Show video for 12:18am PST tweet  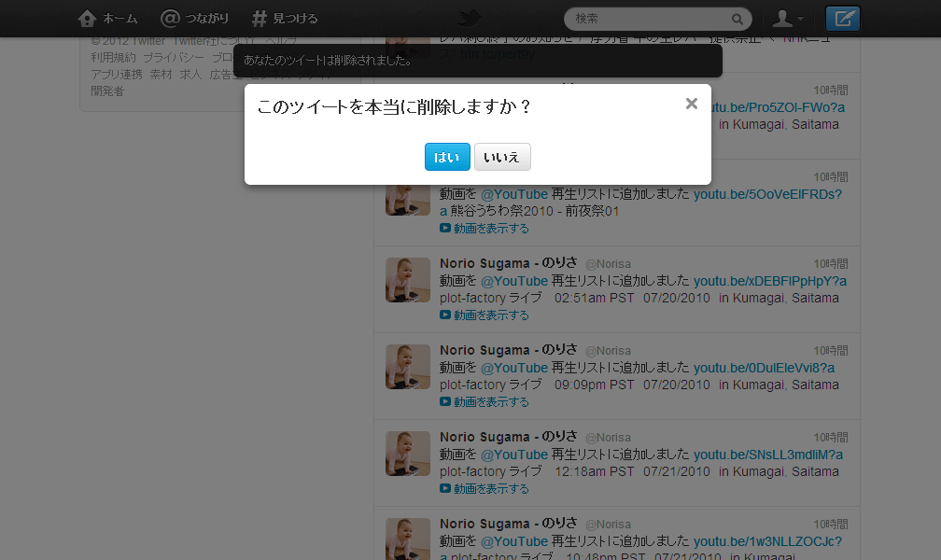click(485, 489)
